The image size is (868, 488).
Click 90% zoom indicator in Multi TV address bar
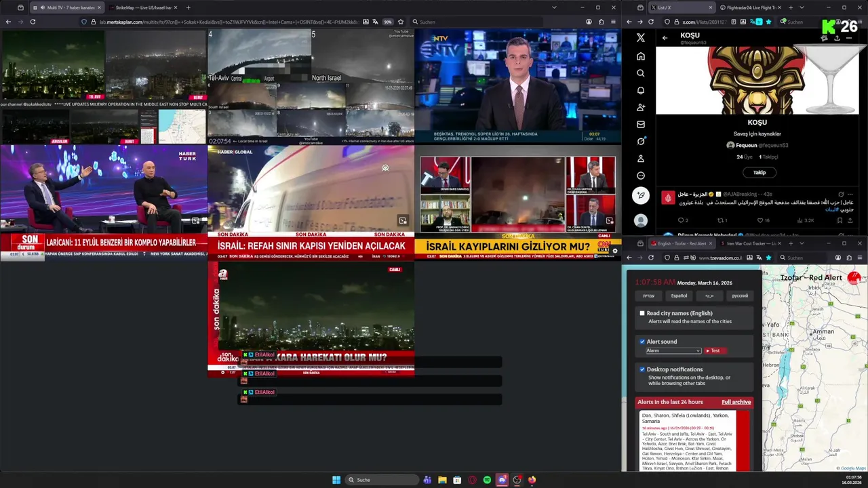click(x=388, y=22)
